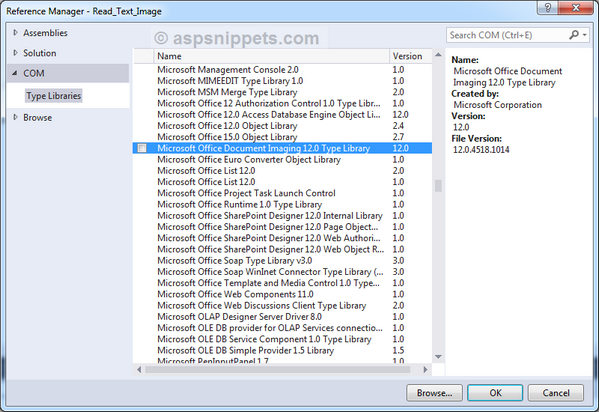Select Microsoft Office 12.0 Access Database Engine row
This screenshot has height=412, width=599.
pos(282,114)
